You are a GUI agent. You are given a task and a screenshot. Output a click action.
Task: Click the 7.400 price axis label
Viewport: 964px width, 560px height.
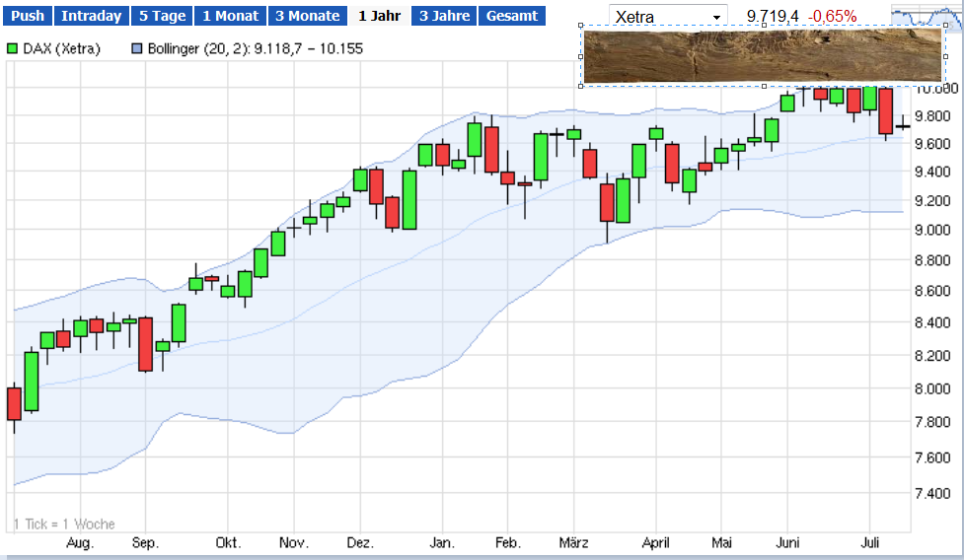[932, 493]
